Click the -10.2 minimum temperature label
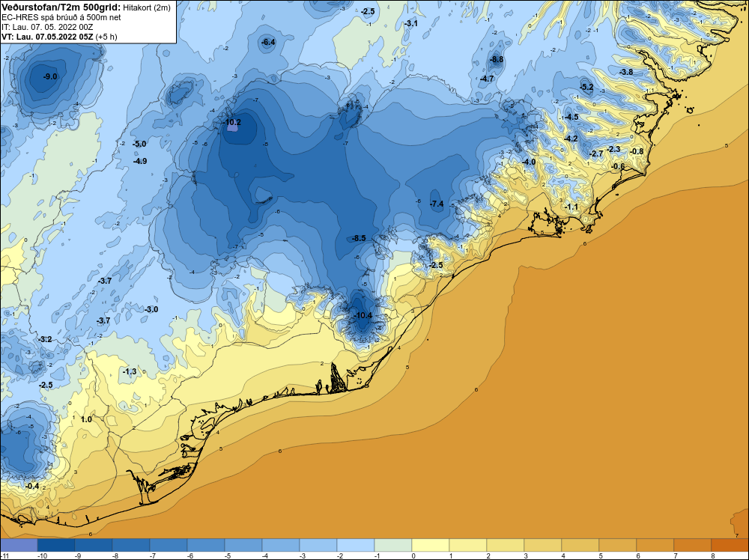The image size is (749, 560). (232, 122)
